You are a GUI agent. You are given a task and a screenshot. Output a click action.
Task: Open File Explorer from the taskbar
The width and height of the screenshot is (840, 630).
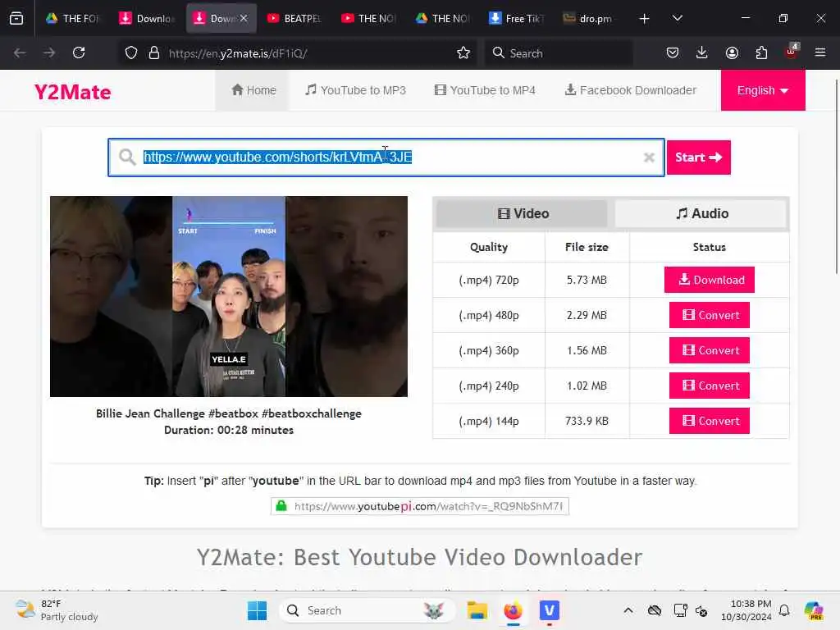pos(477,610)
